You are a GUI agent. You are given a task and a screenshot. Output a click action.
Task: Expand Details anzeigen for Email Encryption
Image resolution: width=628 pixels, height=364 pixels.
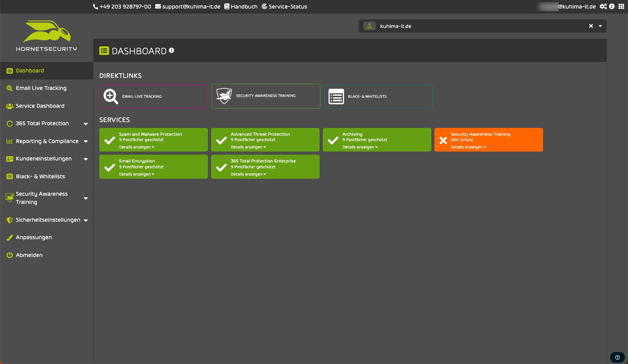(x=137, y=174)
